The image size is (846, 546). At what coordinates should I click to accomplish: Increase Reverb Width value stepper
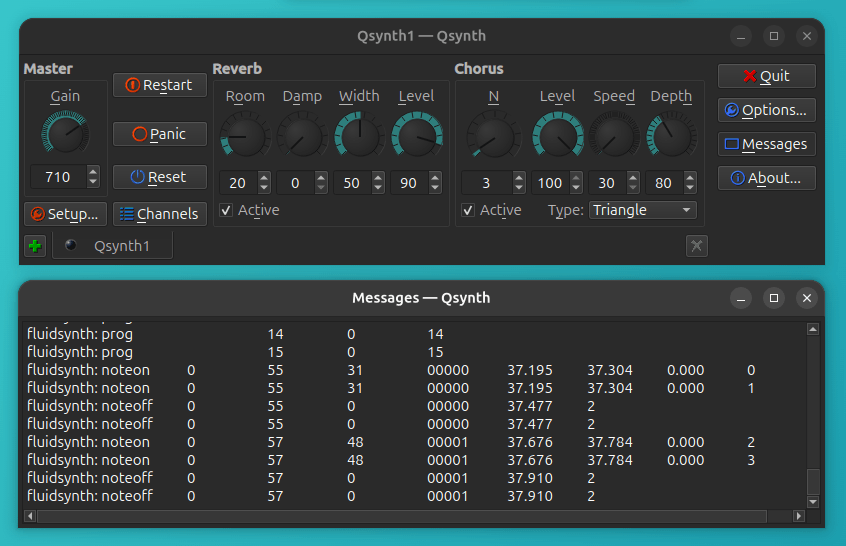[x=378, y=178]
